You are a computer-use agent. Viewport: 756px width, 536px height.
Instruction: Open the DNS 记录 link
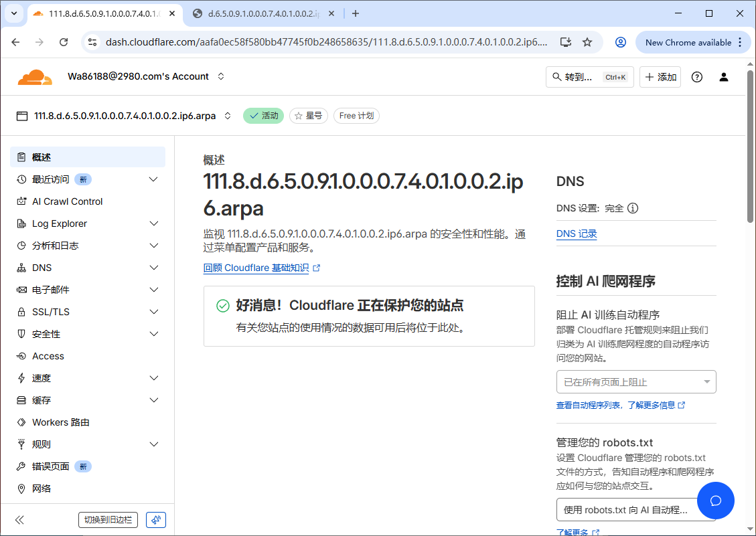tap(577, 234)
